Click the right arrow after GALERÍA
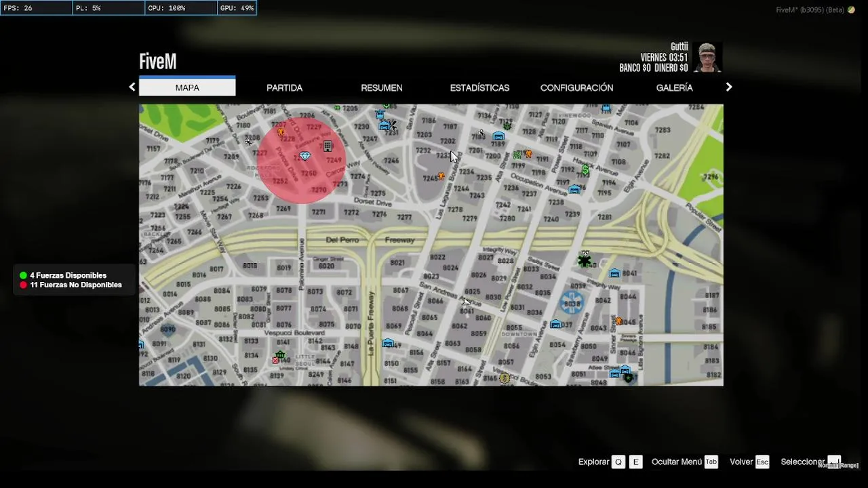The image size is (868, 488). [x=729, y=87]
